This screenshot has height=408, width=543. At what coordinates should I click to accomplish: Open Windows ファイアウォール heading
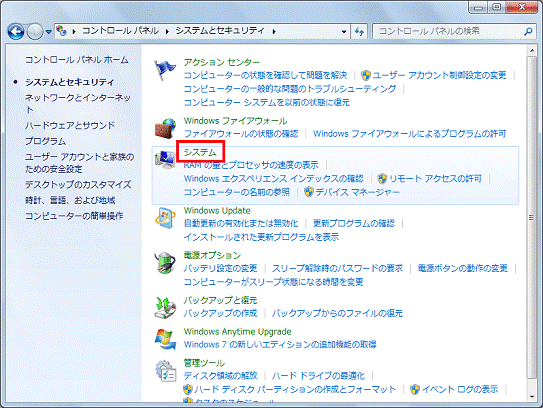click(x=235, y=121)
